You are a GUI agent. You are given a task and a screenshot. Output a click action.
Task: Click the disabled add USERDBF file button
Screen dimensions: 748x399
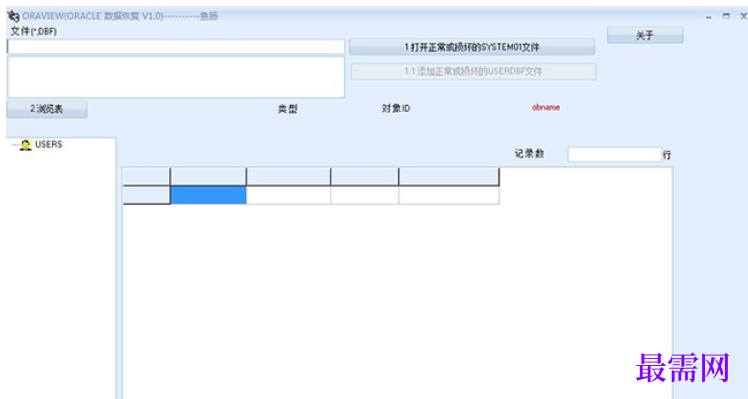pos(473,72)
